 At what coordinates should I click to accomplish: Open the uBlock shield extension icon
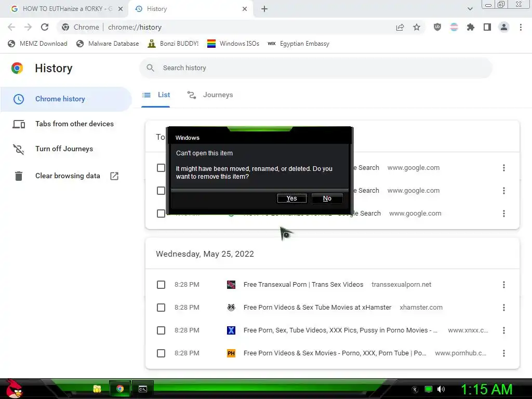pos(437,27)
